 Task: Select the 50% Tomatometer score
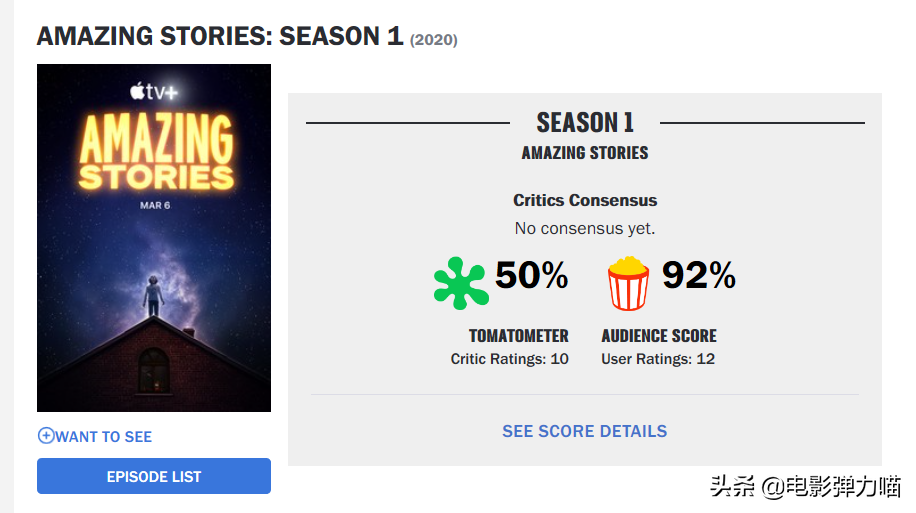click(x=532, y=275)
